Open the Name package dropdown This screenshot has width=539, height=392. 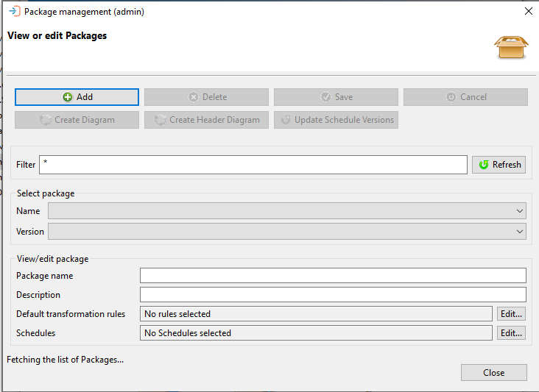(x=287, y=211)
